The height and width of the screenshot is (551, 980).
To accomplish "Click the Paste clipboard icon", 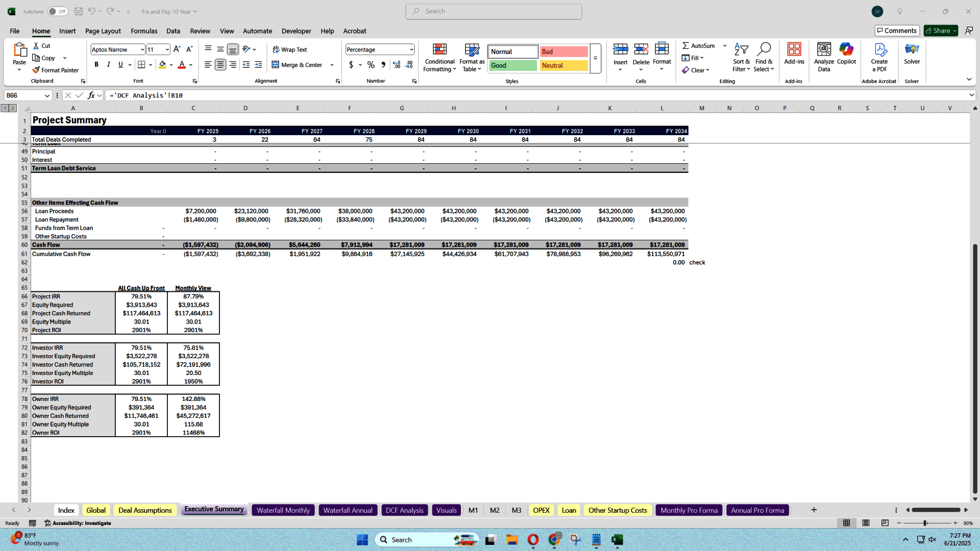I will pos(19,50).
